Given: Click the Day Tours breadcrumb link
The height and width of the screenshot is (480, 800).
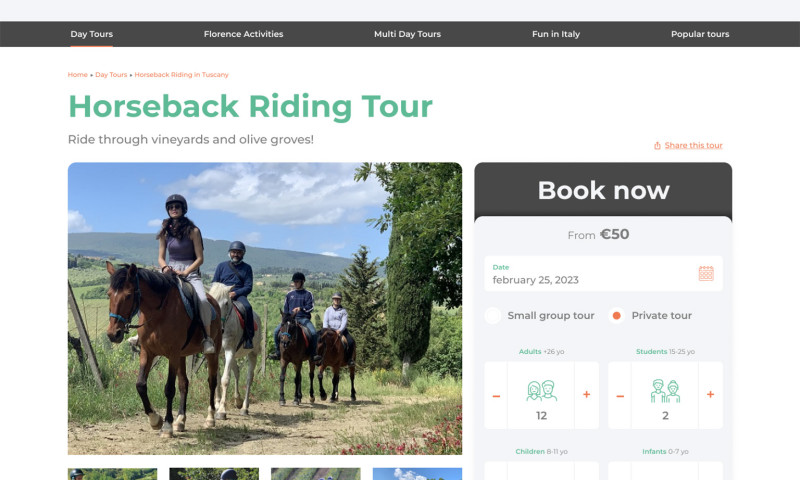Looking at the screenshot, I should click(111, 75).
